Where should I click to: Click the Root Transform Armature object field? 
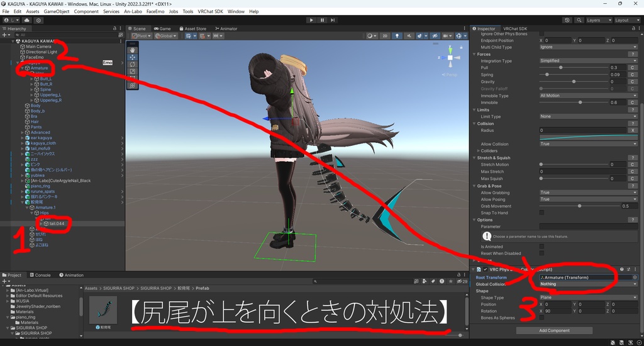(x=588, y=277)
